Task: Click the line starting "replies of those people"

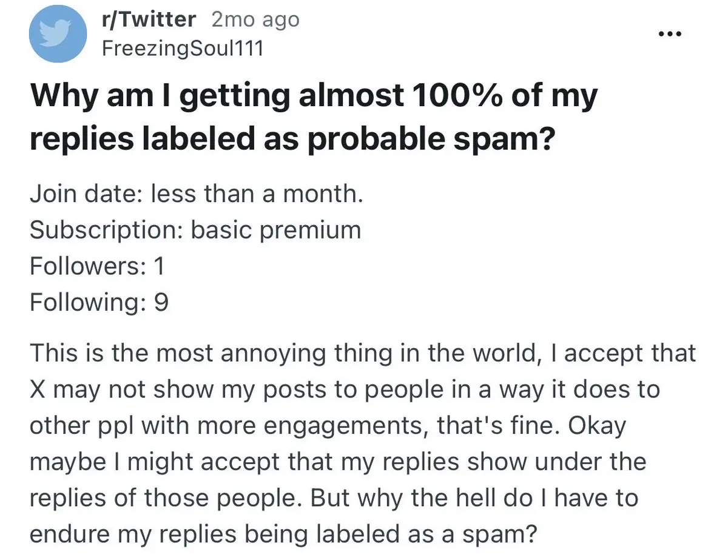Action: [334, 498]
